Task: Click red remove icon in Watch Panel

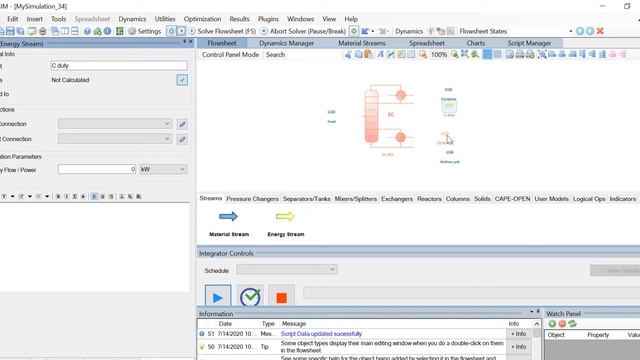Action: tap(562, 324)
